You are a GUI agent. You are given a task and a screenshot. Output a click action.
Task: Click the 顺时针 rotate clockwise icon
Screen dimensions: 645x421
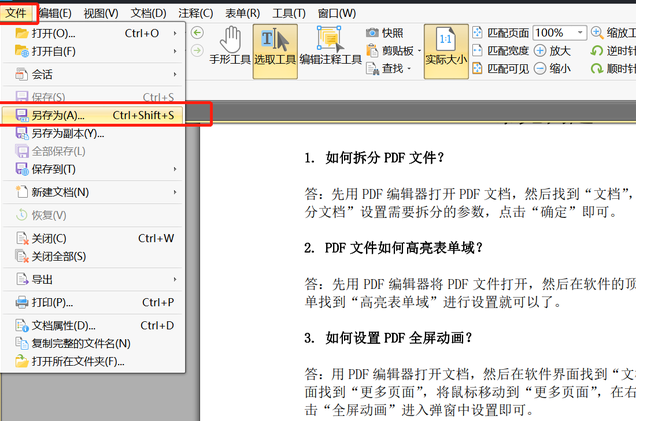[x=597, y=68]
